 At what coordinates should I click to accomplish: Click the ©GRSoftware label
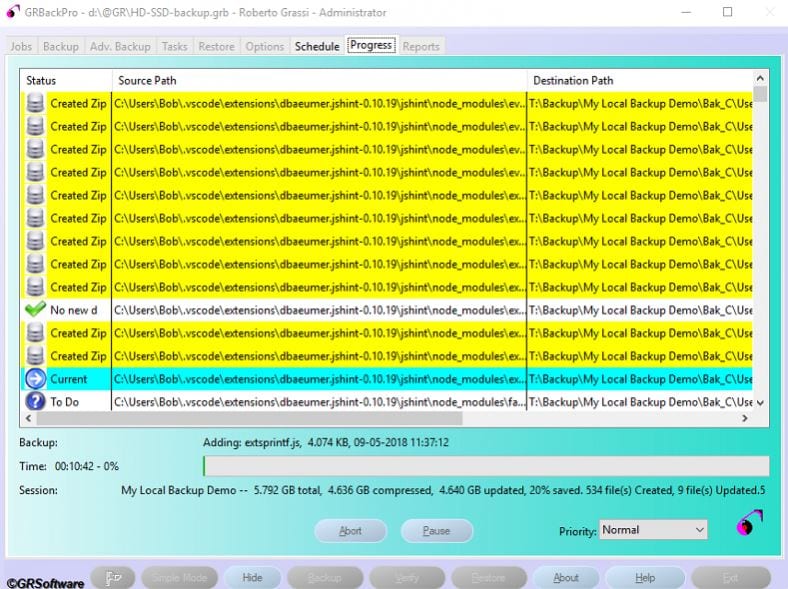click(45, 583)
